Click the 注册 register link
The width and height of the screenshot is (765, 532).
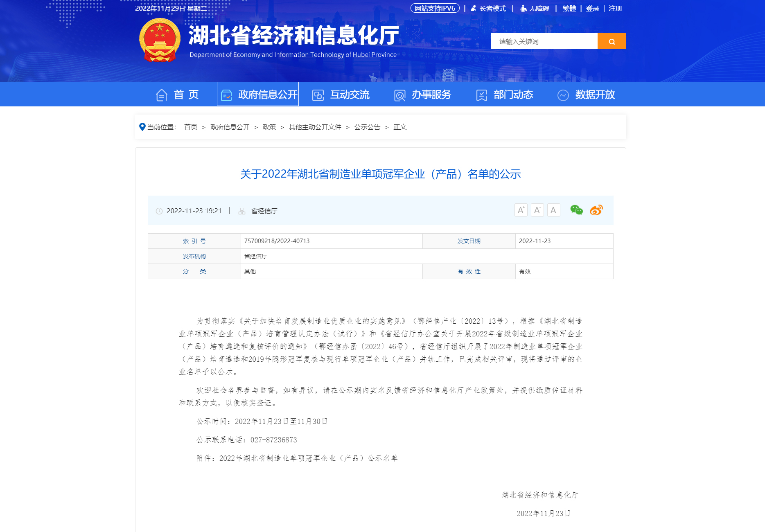pyautogui.click(x=615, y=8)
